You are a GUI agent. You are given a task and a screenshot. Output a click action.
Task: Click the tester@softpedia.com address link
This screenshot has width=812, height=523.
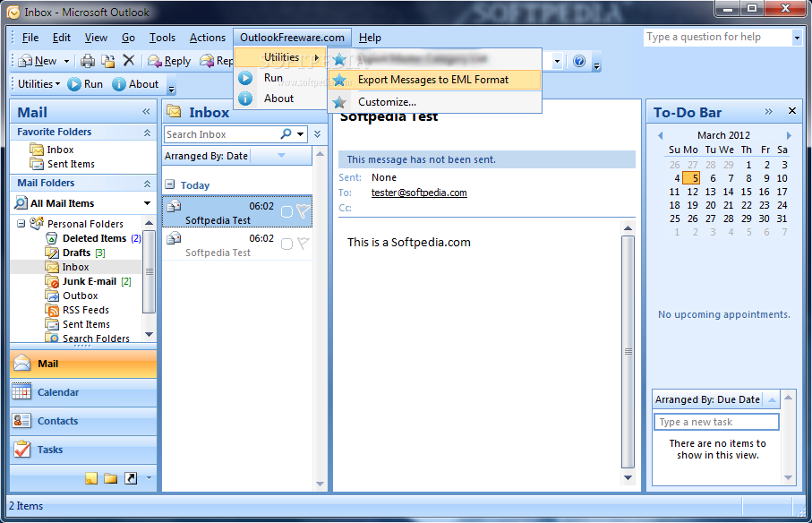[419, 193]
